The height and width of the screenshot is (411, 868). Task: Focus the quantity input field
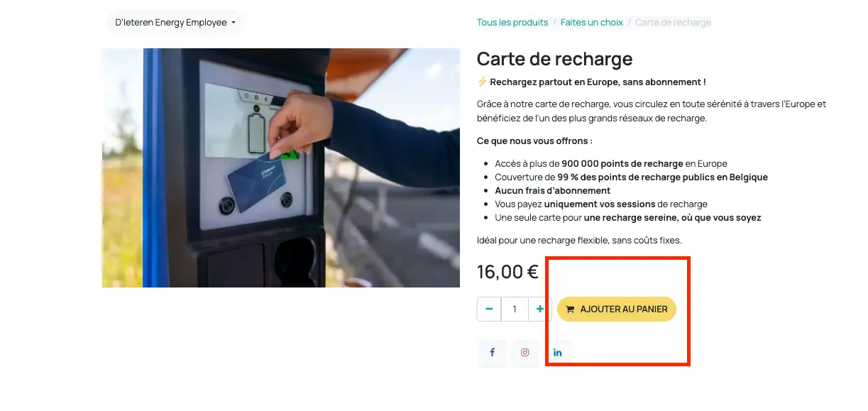pyautogui.click(x=515, y=309)
